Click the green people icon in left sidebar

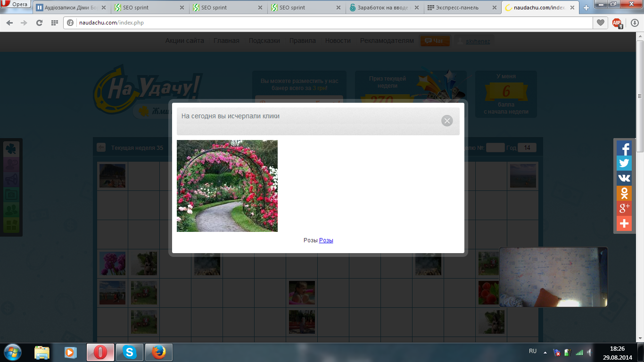coord(11,210)
